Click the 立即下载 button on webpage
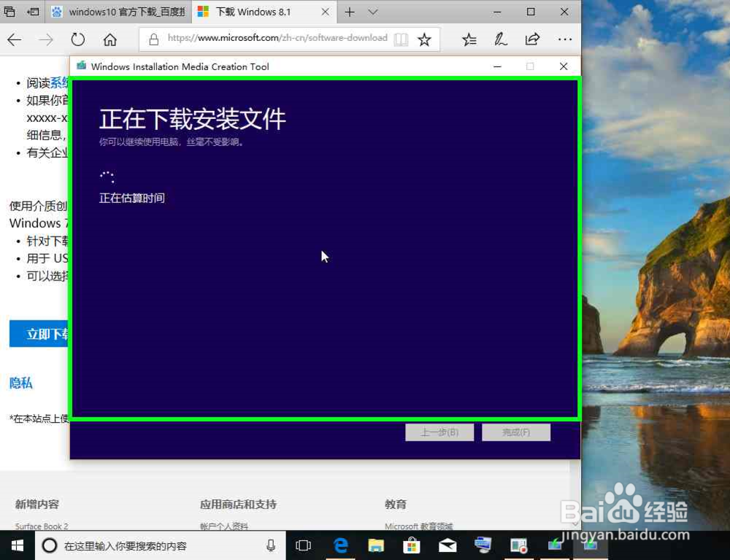The image size is (730, 560). tap(39, 334)
